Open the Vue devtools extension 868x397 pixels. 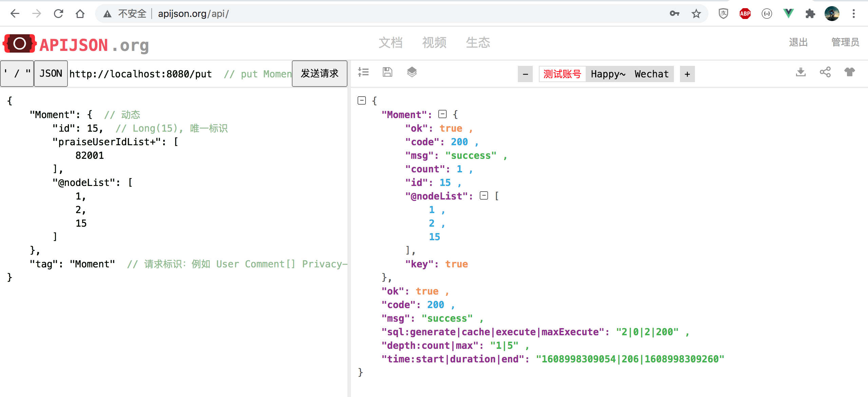click(788, 14)
